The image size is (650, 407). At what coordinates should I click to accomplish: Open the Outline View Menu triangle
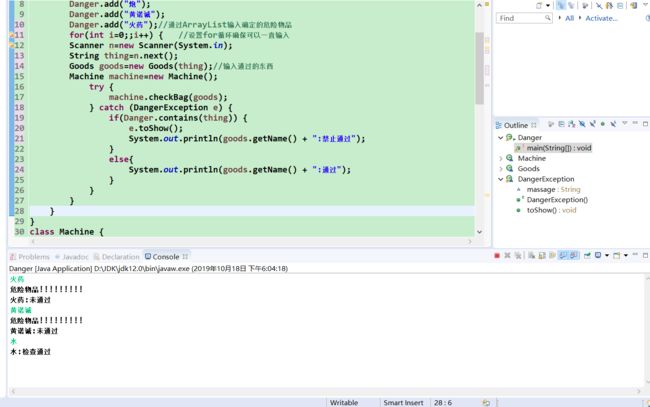click(625, 123)
